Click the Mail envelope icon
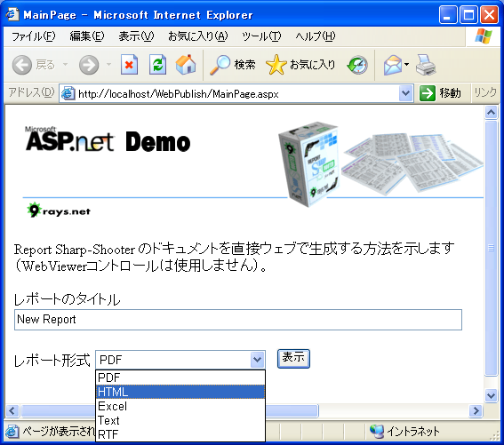This screenshot has height=445, width=504. point(393,65)
